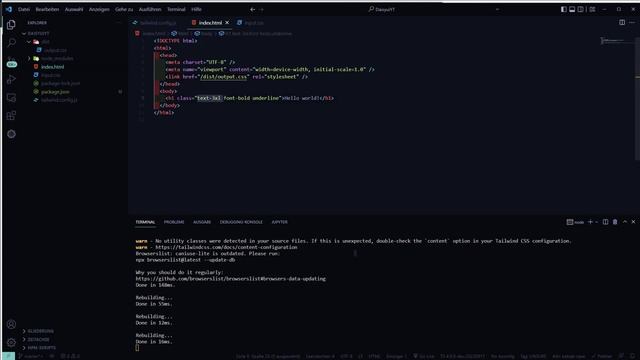The image size is (640, 360).
Task: Click the command center search box
Action: [x=381, y=9]
